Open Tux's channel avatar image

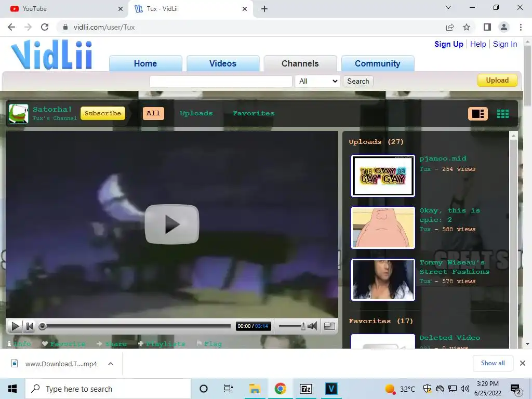[18, 113]
